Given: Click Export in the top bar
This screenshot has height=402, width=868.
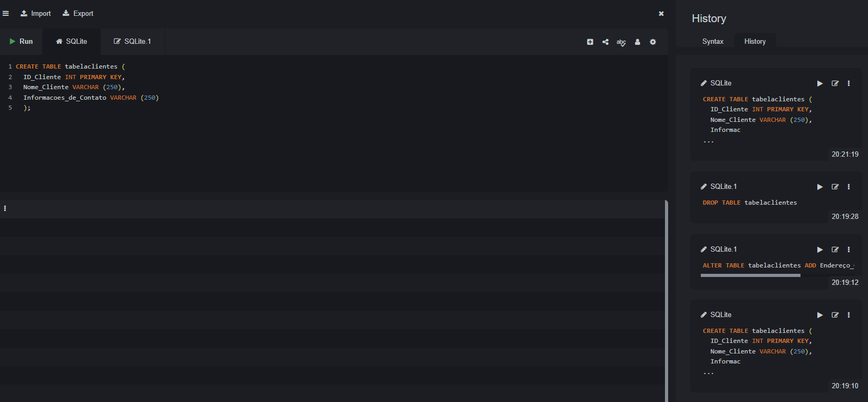Looking at the screenshot, I should click(x=78, y=14).
